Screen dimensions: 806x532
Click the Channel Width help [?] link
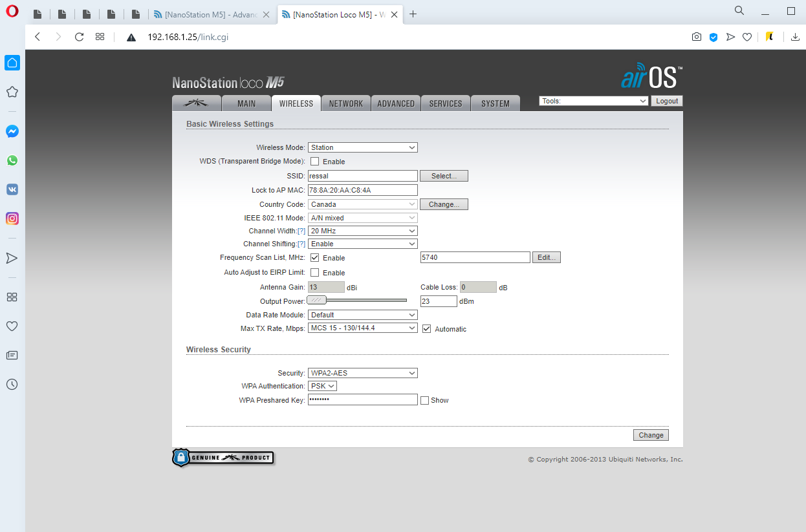pos(301,231)
